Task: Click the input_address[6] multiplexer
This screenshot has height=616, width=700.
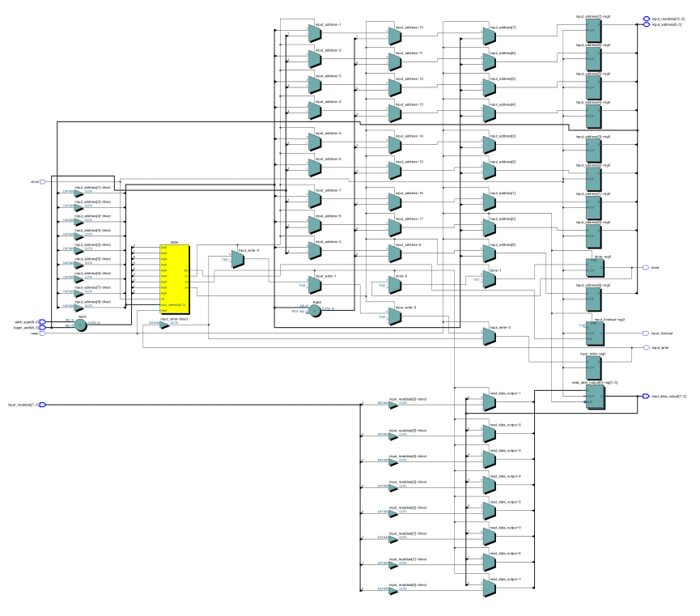Action: point(490,62)
